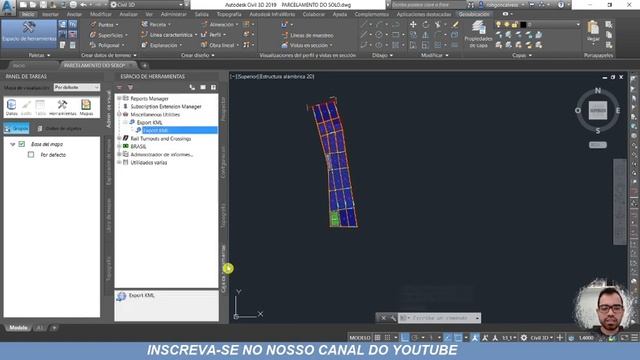The image size is (640, 360).
Task: Expand Rail Turnouts and Crossings node
Action: [x=119, y=138]
